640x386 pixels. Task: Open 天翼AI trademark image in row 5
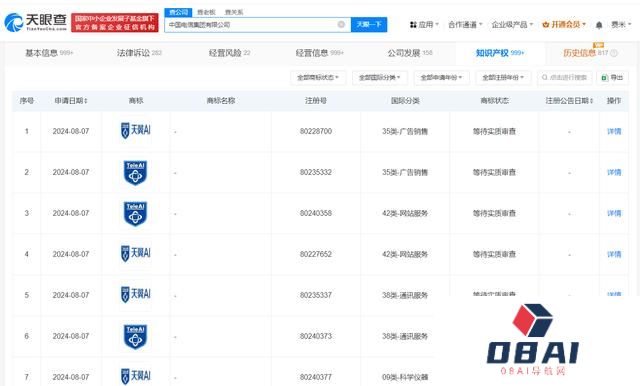(x=136, y=294)
